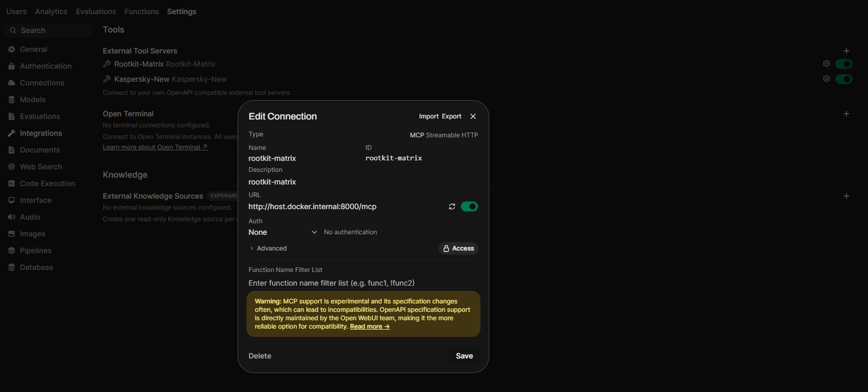Open the Analytics tab
Screen dimensions: 868x392
51,12
